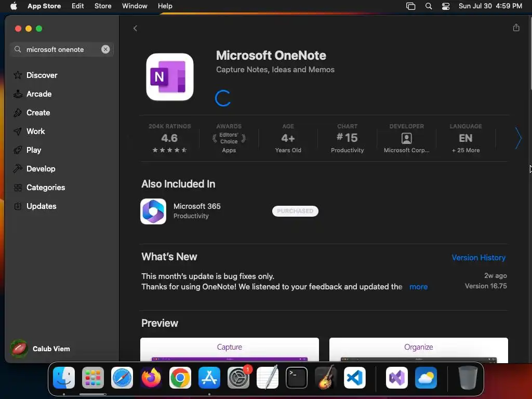Open the Weather app in Dock
This screenshot has width=532, height=399.
426,378
